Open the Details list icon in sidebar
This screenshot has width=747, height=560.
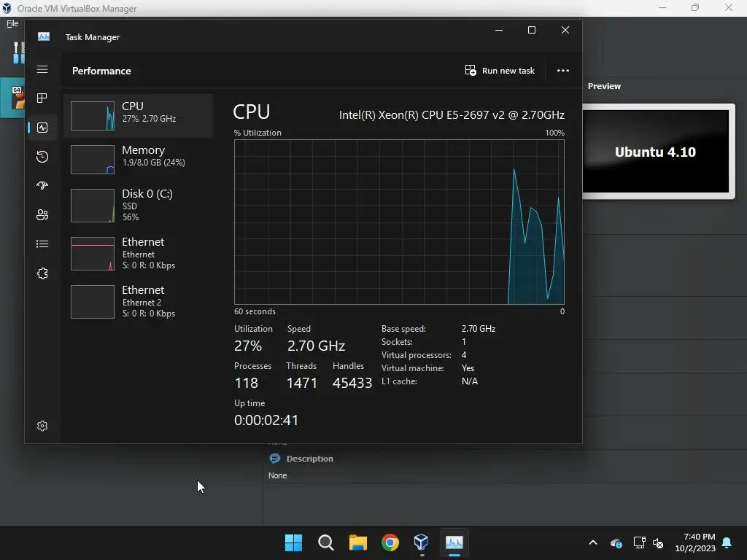coord(42,244)
